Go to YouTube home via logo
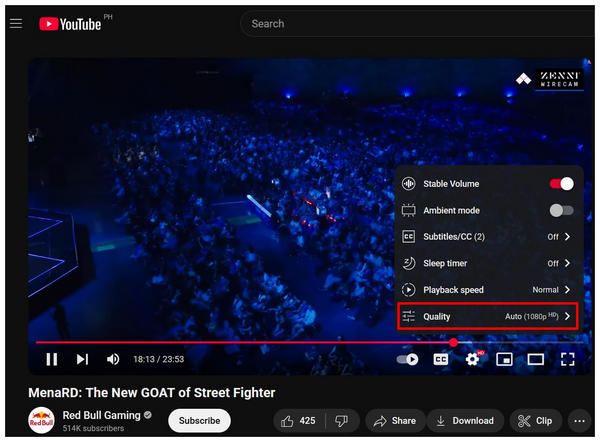 (70, 24)
